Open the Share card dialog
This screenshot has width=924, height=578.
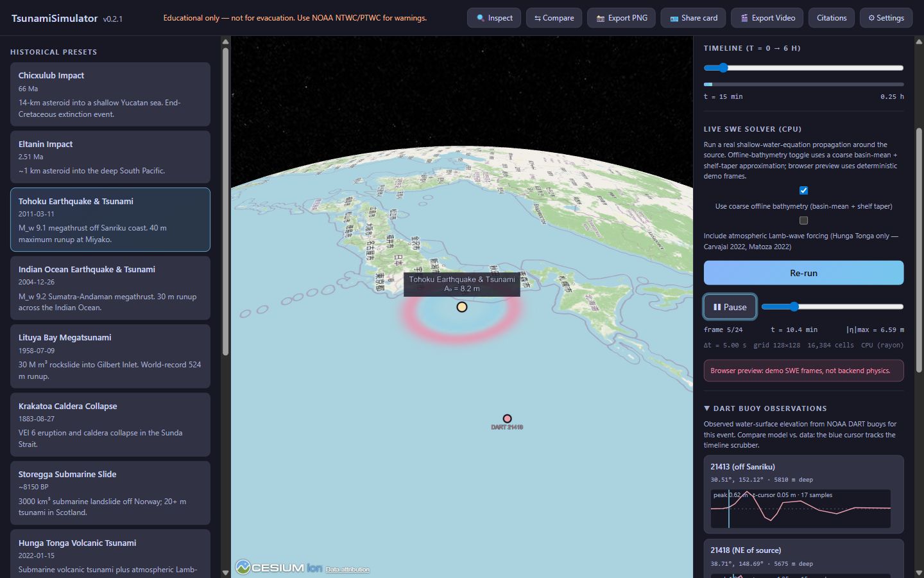(693, 18)
